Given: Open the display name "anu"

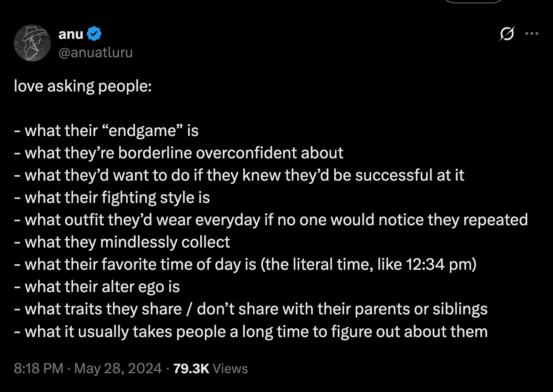Looking at the screenshot, I should point(71,34).
